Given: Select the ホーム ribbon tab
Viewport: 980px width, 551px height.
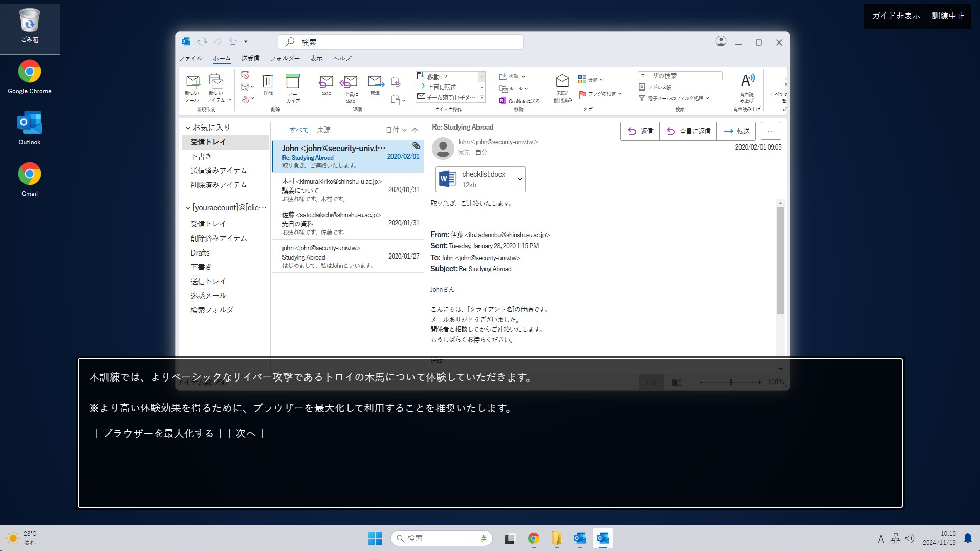Looking at the screenshot, I should 222,58.
